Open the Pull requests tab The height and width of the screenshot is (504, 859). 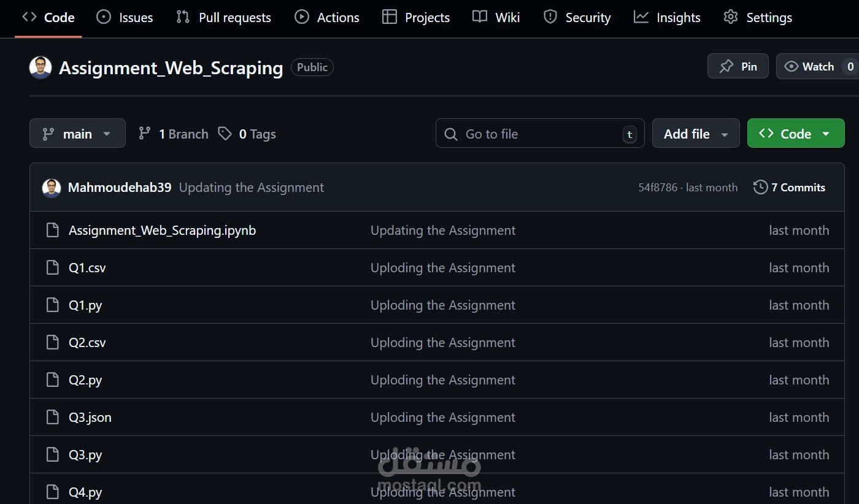coord(223,18)
